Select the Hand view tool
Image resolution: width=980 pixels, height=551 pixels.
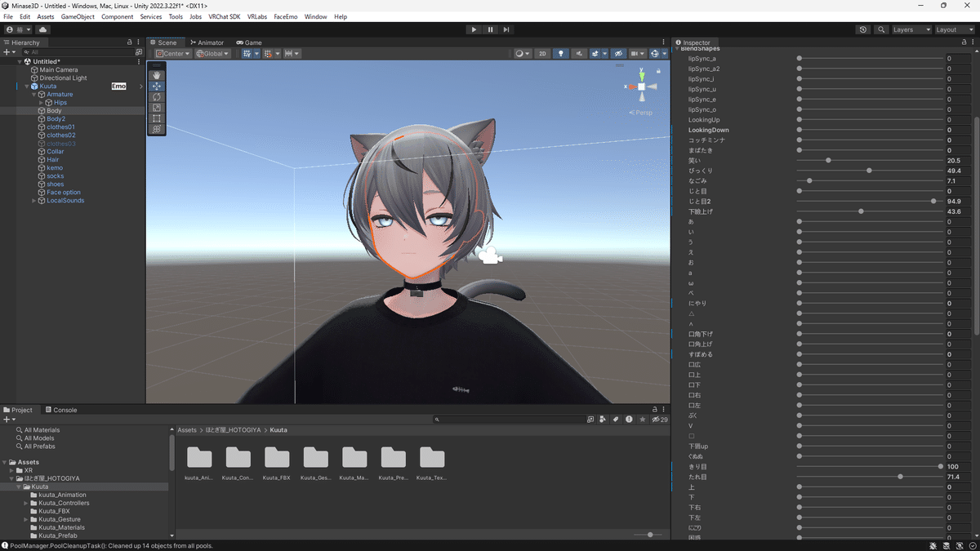pos(157,75)
